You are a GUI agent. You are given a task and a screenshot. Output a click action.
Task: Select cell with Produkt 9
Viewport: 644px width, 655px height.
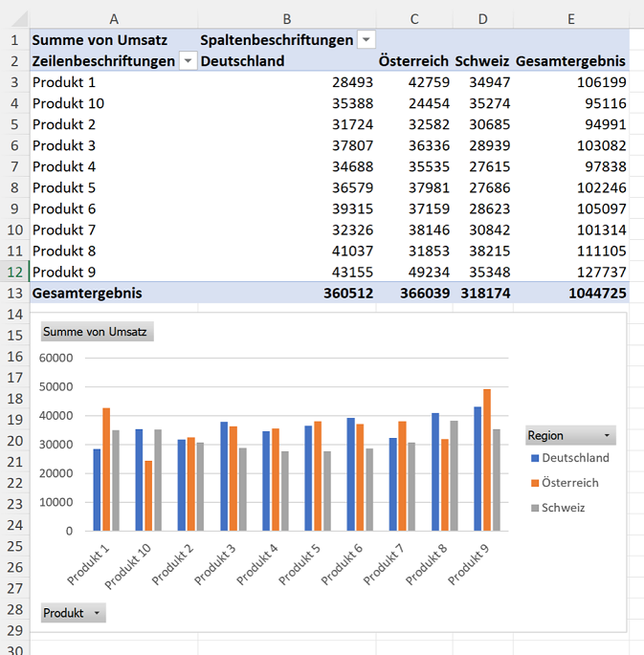tap(114, 272)
